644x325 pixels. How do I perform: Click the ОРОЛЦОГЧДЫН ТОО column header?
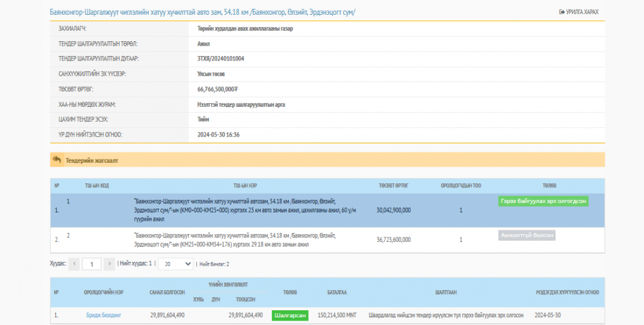(x=460, y=185)
